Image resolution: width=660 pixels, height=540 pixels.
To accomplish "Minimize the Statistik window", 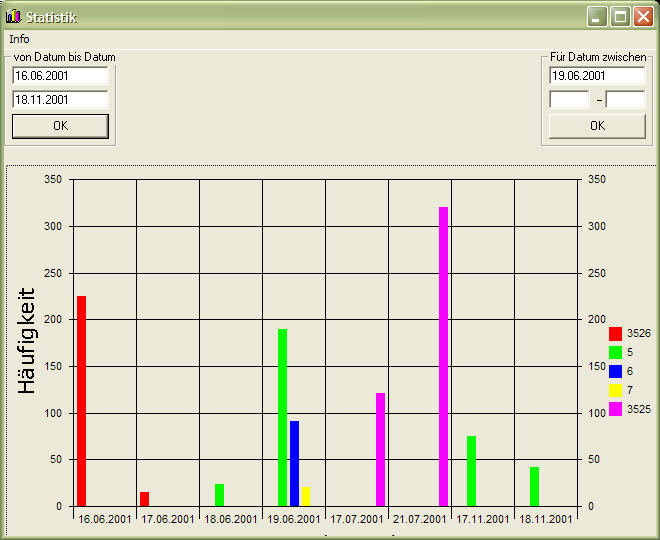I will [597, 17].
